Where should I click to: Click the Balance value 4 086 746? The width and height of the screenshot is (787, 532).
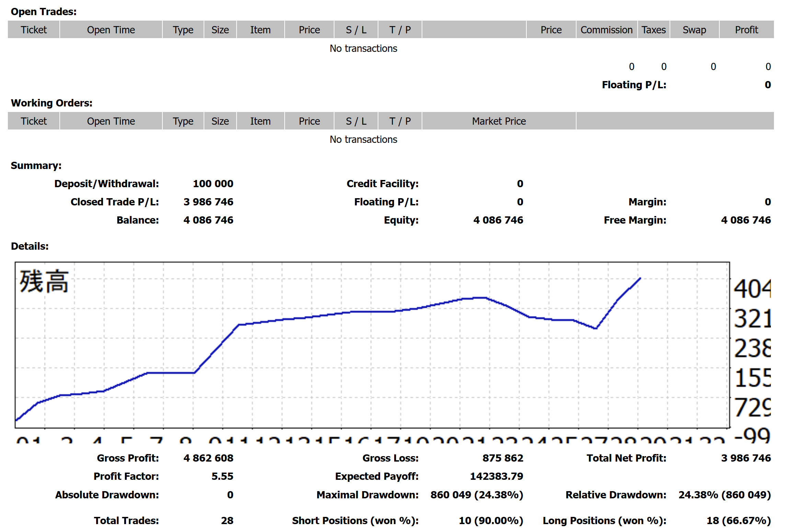click(208, 220)
